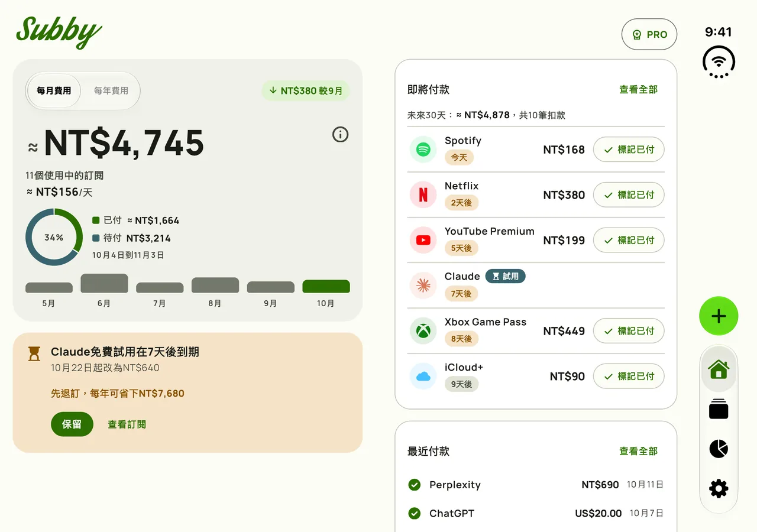The width and height of the screenshot is (757, 532).
Task: Open the 查看訂閱 link
Action: 127,424
